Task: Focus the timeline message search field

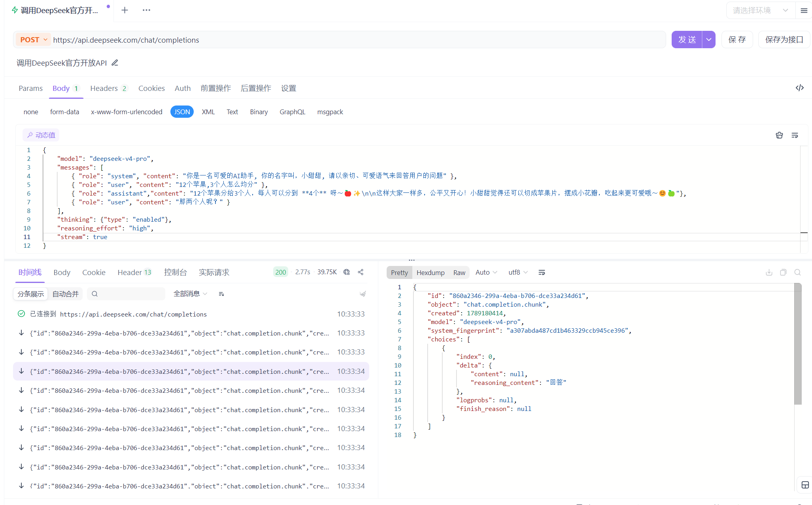Action: (126, 294)
